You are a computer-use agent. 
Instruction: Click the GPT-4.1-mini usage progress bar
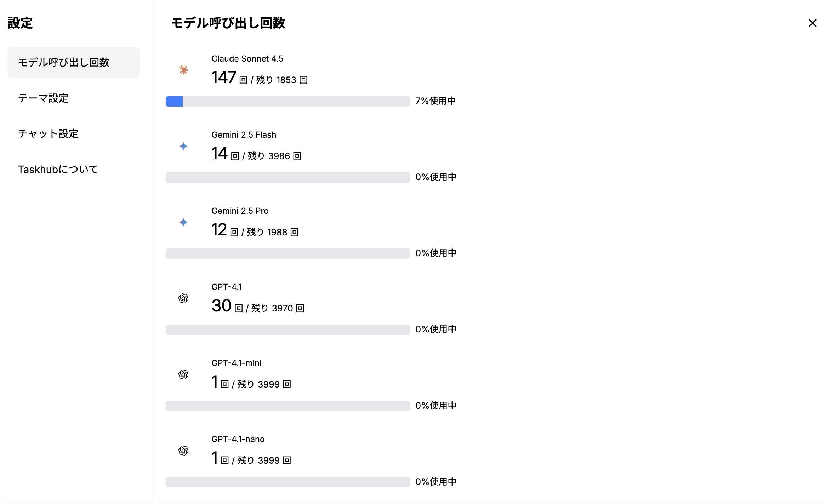point(288,406)
